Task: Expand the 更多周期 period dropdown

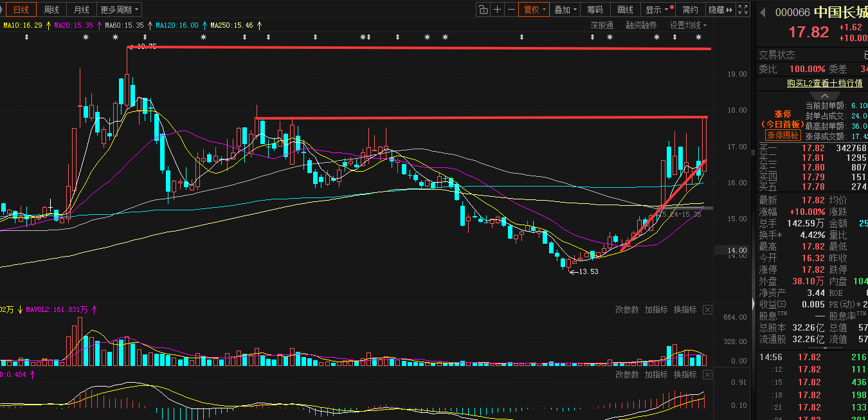Action: pos(120,10)
